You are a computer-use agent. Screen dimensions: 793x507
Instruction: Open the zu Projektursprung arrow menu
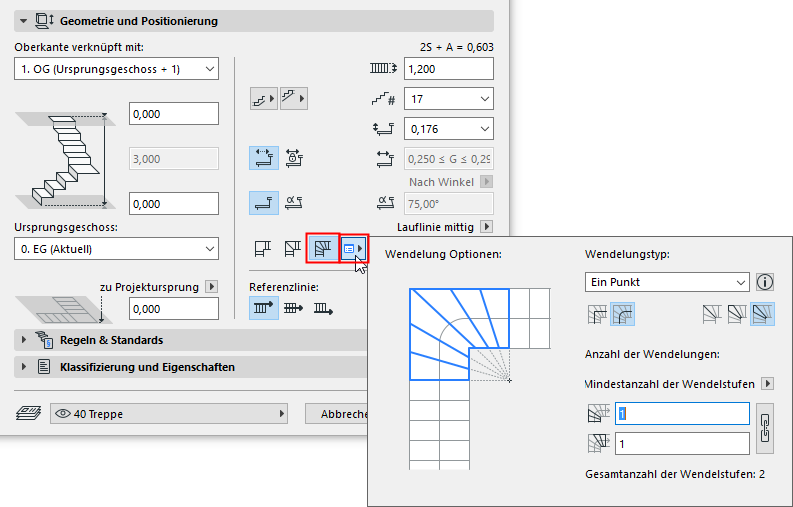211,287
